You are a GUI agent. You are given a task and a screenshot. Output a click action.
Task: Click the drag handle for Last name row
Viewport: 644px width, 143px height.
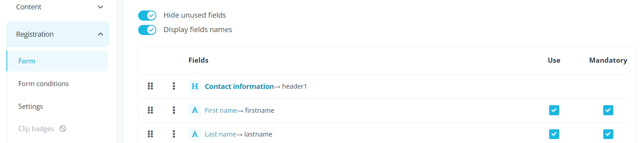(x=150, y=134)
